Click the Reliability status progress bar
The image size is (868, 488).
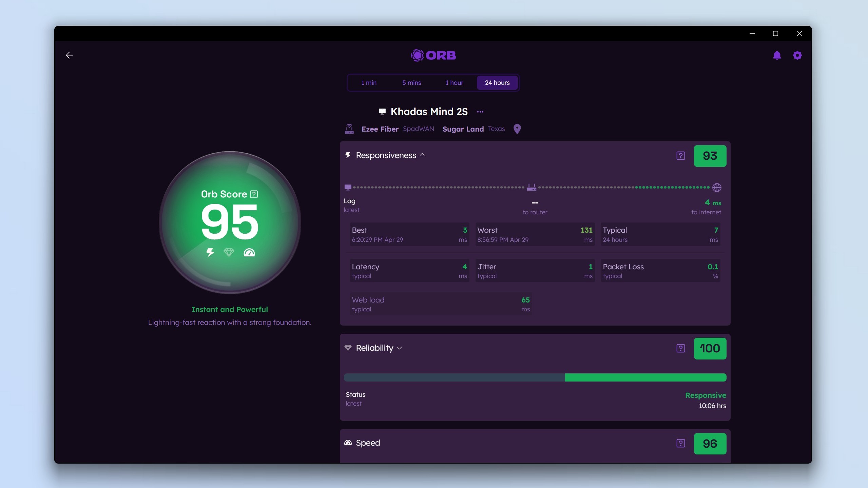click(x=535, y=377)
